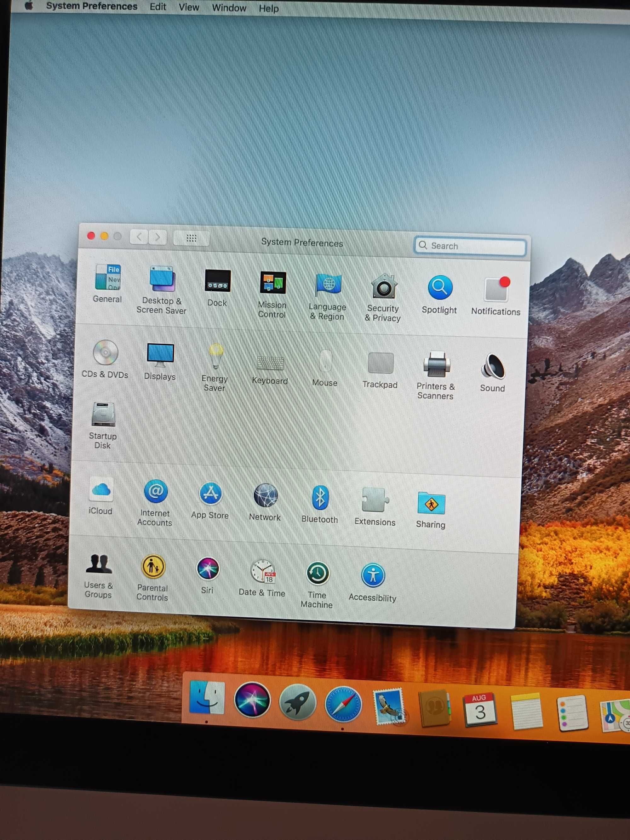The width and height of the screenshot is (630, 840).
Task: Open Notes app in the Dock
Action: tap(526, 711)
